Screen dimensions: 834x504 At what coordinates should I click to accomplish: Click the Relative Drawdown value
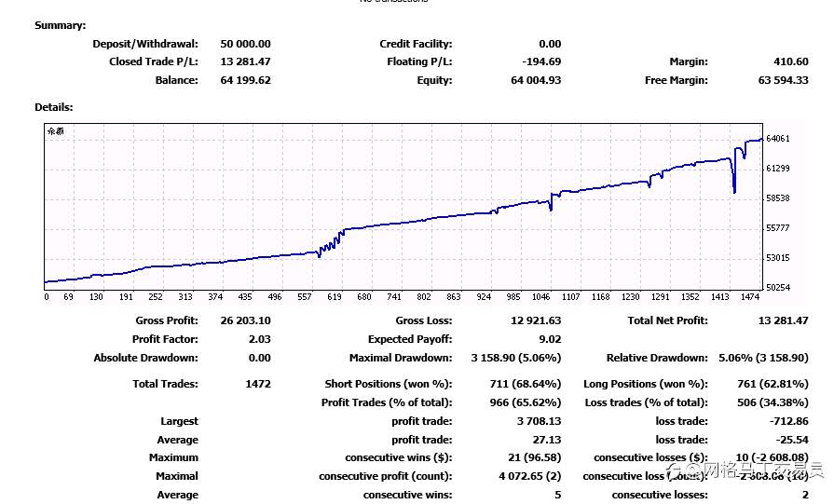point(763,358)
